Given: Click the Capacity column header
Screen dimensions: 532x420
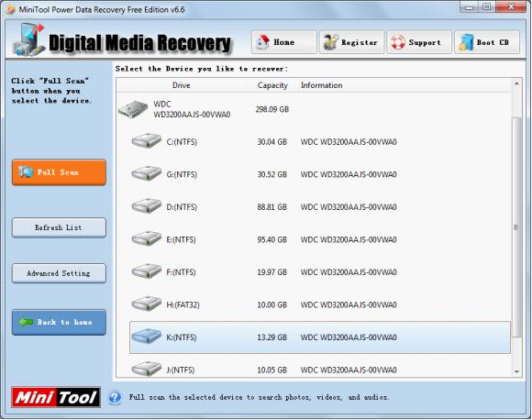Looking at the screenshot, I should (272, 85).
